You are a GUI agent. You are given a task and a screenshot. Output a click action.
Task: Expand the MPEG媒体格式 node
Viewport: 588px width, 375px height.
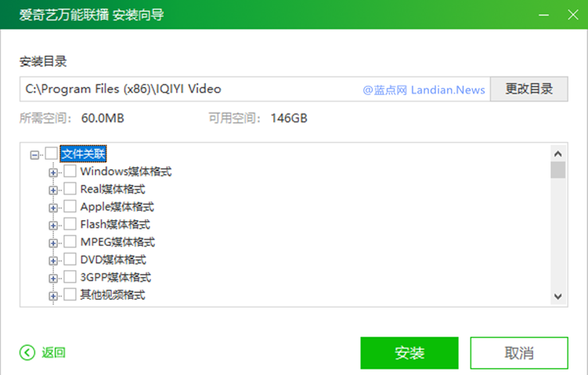(53, 243)
